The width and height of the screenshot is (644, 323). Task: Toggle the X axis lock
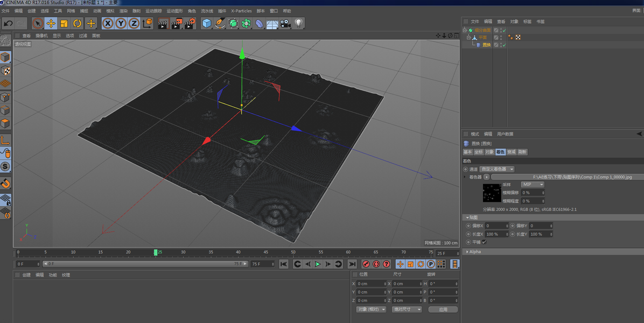108,23
